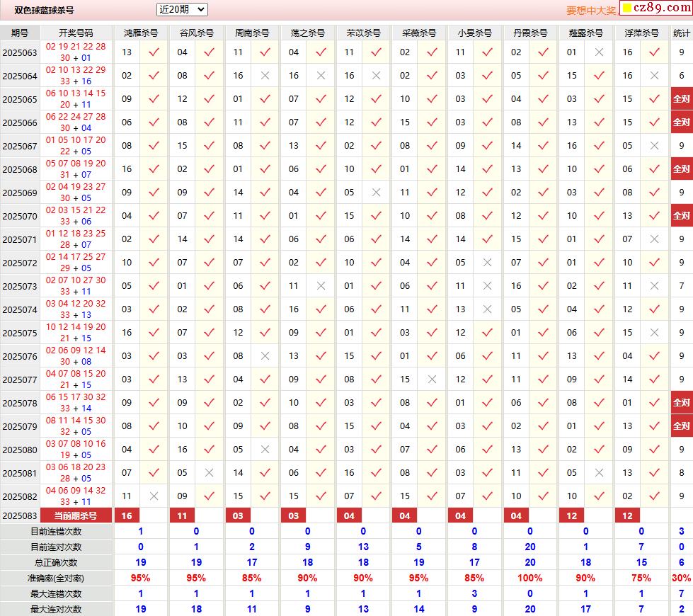Image resolution: width=693 pixels, height=616 pixels.
Task: Click the statistic count 7 in row 2025073
Action: (x=682, y=286)
